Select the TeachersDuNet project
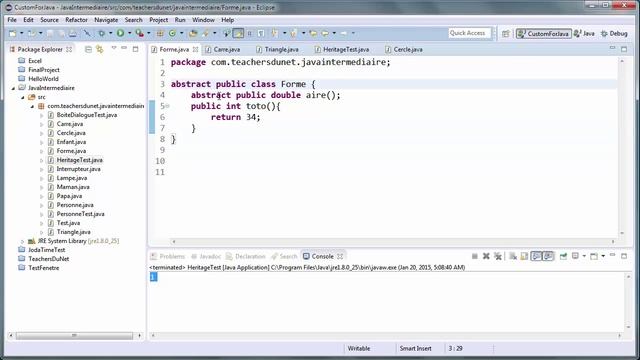 [x=48, y=259]
